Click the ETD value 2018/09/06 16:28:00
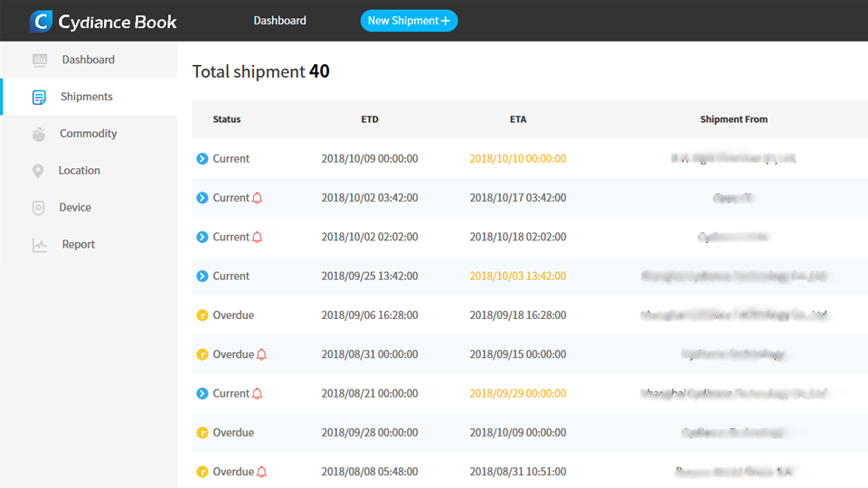 pos(370,314)
